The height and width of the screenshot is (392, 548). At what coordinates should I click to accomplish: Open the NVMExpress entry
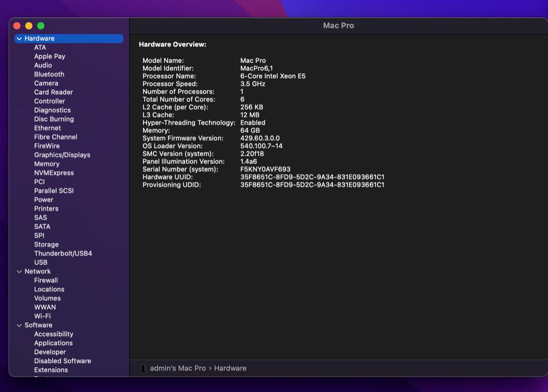click(54, 173)
